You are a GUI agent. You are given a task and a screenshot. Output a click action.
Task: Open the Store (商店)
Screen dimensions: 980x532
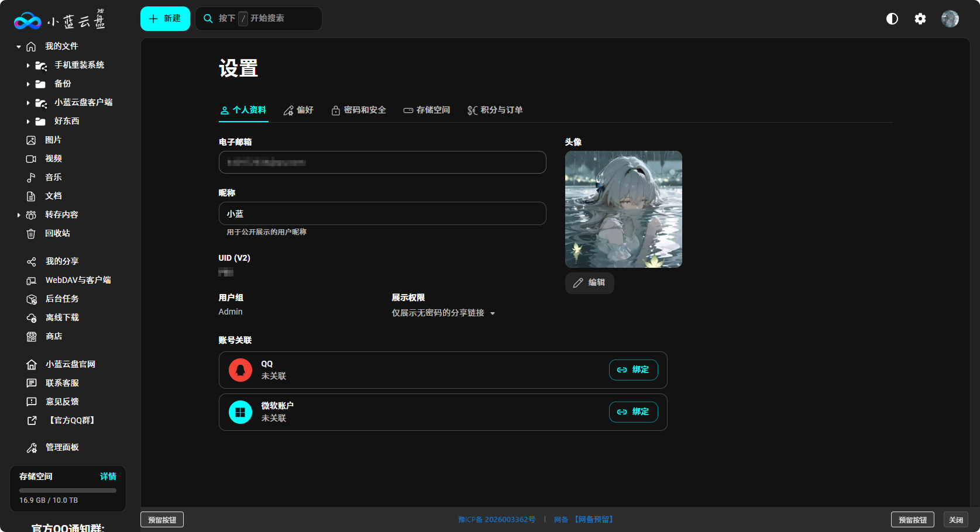[x=53, y=336]
